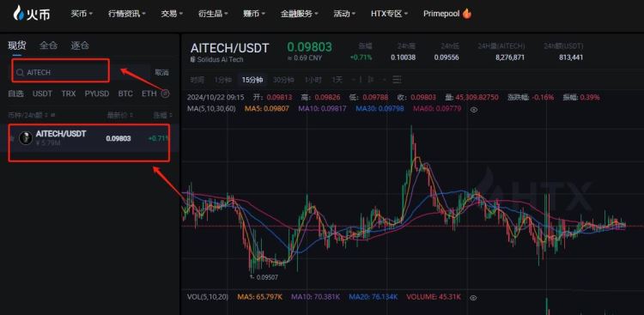Image resolution: width=644 pixels, height=315 pixels.
Task: Click the VOLUME: 45.31K label
Action: tap(434, 296)
